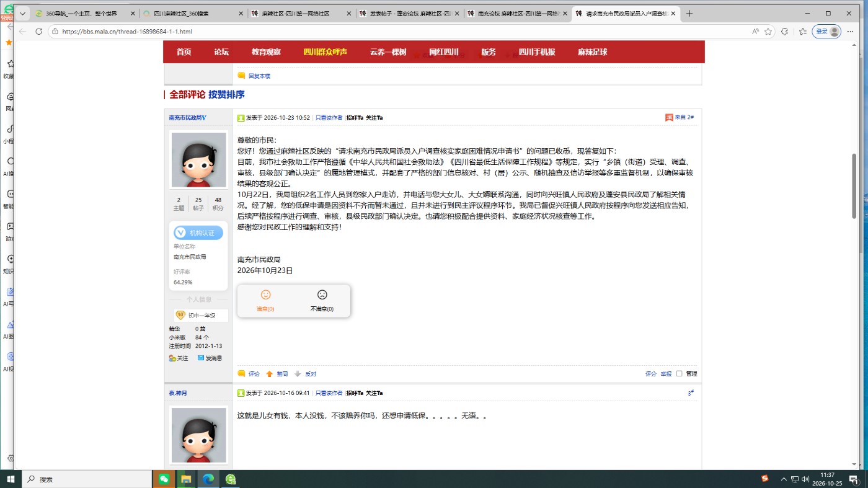Click the browser back arrow
868x488 pixels.
tap(22, 32)
